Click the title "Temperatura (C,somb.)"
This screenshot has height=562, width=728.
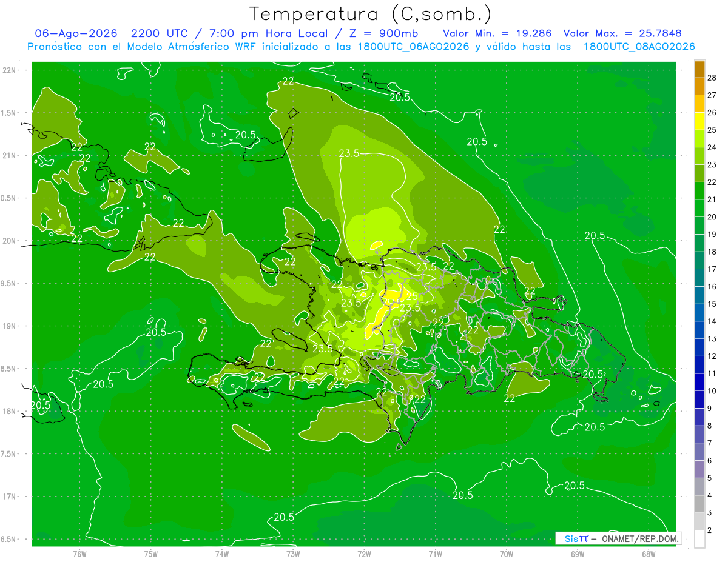point(370,14)
